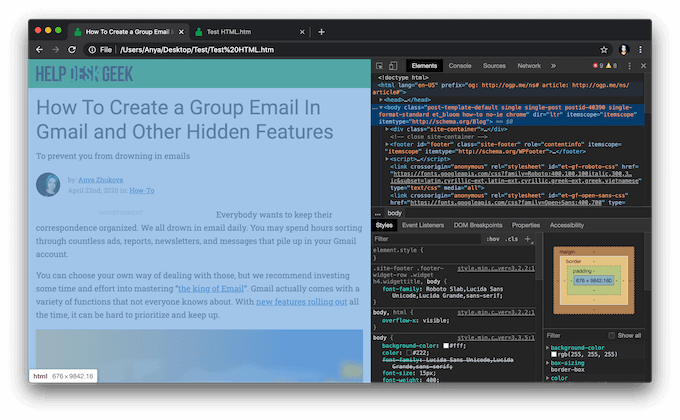Expand the div site-container node

click(387, 129)
